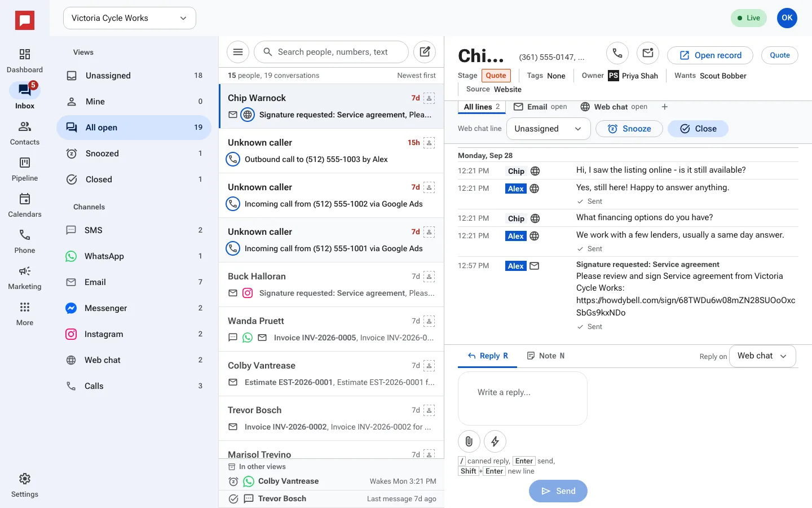Assign Chip Warnock conversation via person icon
Viewport: 812px width, 508px height.
coord(429,98)
